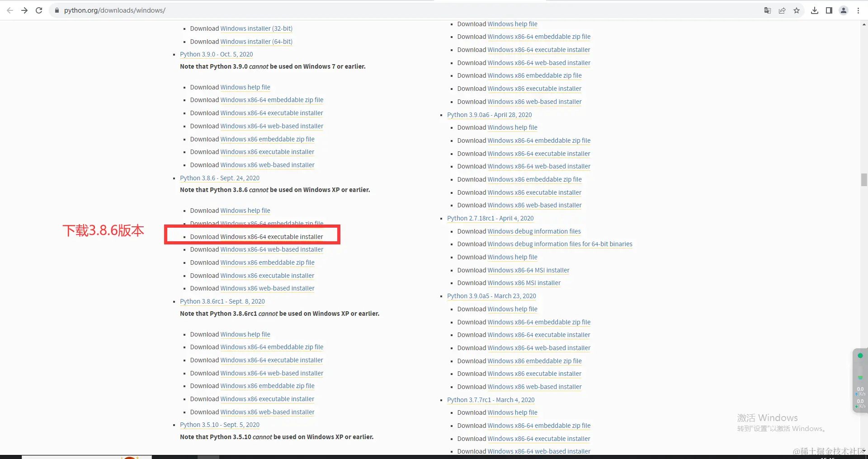The height and width of the screenshot is (459, 868).
Task: Download 3.8.6 Windows x86-64 web-based installer
Action: (x=272, y=249)
